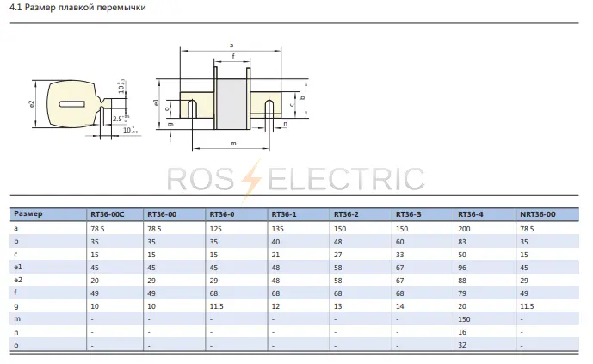Image resolution: width=593 pixels, height=364 pixels.
Task: Click value 150 in row m
Action: [x=464, y=319]
